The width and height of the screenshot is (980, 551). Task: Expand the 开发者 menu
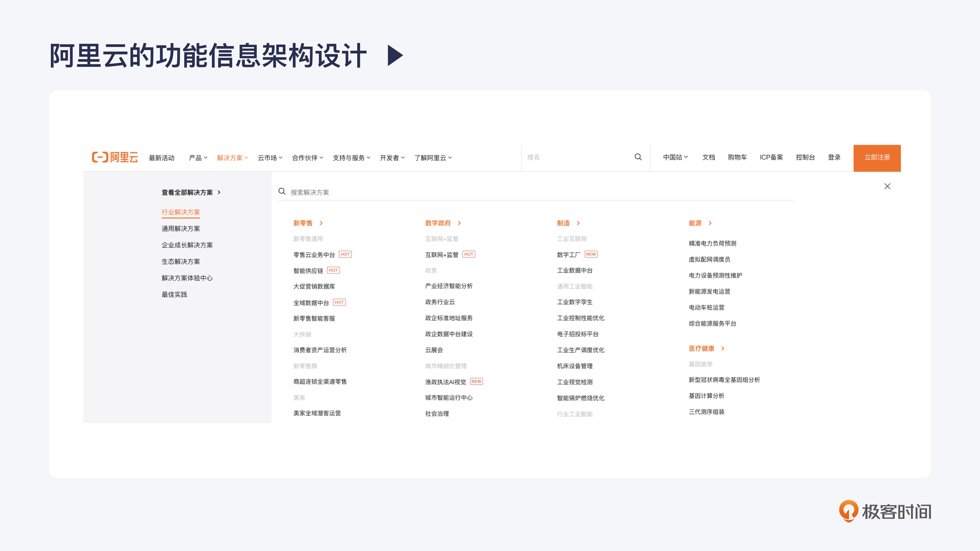pos(392,158)
